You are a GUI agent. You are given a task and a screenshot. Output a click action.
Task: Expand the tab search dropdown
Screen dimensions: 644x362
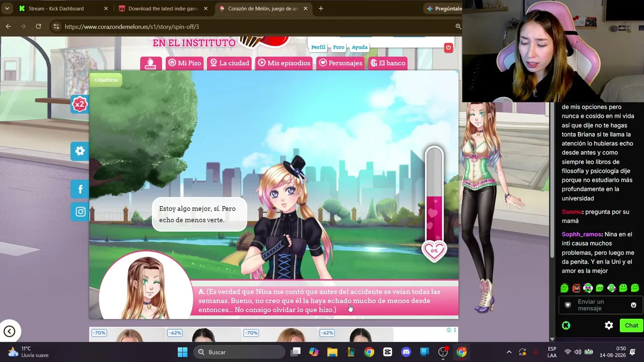[x=7, y=9]
